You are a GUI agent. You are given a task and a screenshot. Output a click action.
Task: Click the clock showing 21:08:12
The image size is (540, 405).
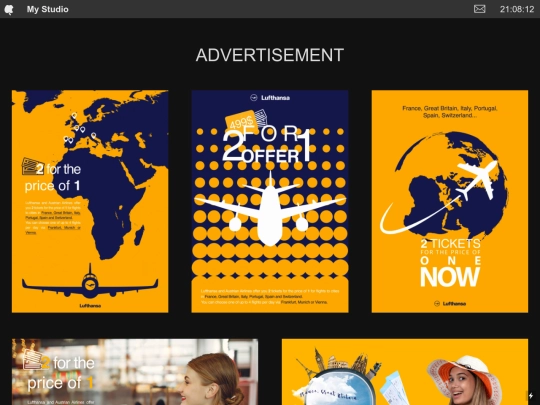(517, 9)
